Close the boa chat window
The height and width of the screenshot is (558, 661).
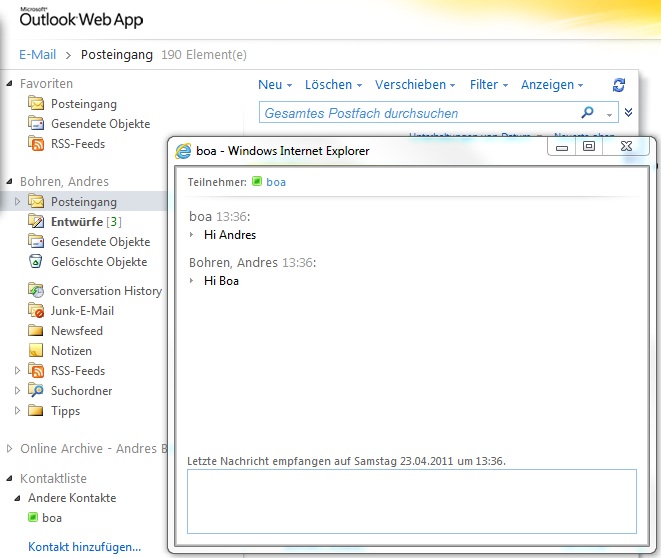[626, 146]
